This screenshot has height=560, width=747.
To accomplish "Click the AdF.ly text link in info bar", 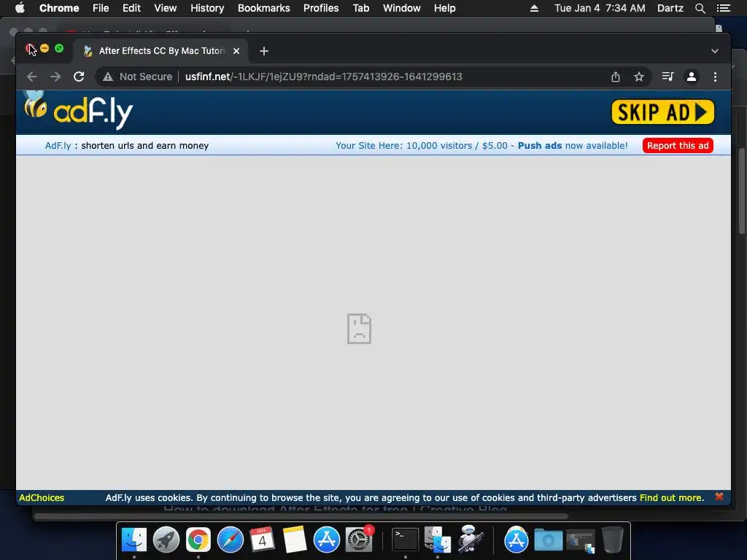I will [58, 146].
